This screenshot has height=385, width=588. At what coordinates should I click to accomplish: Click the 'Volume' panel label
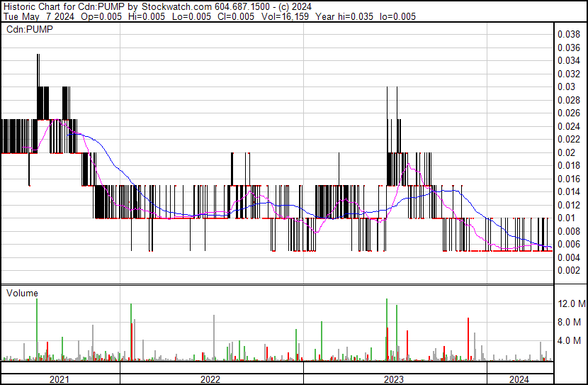[x=22, y=293]
